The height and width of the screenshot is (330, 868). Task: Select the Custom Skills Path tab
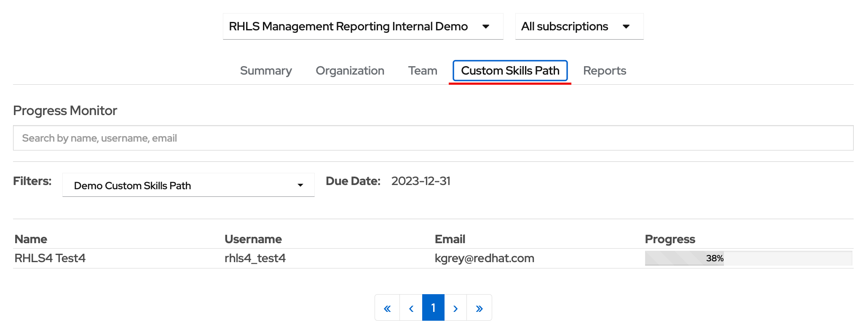510,71
